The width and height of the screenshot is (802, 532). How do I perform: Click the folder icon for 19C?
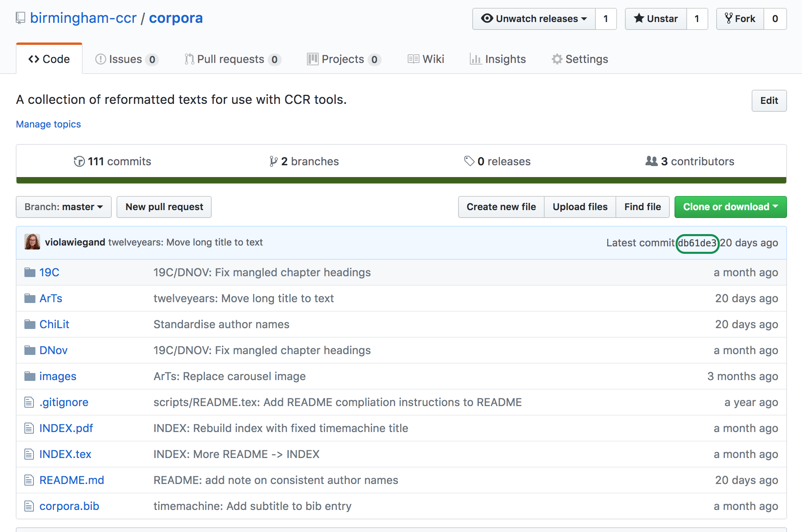pyautogui.click(x=30, y=272)
